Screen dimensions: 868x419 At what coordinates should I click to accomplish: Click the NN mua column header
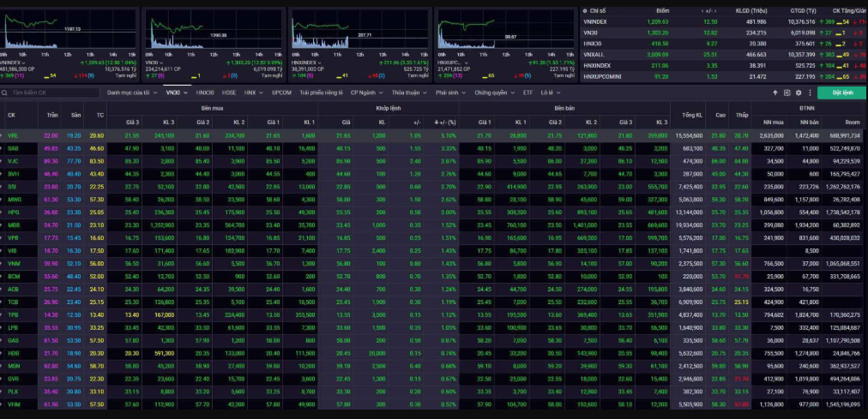pyautogui.click(x=774, y=123)
